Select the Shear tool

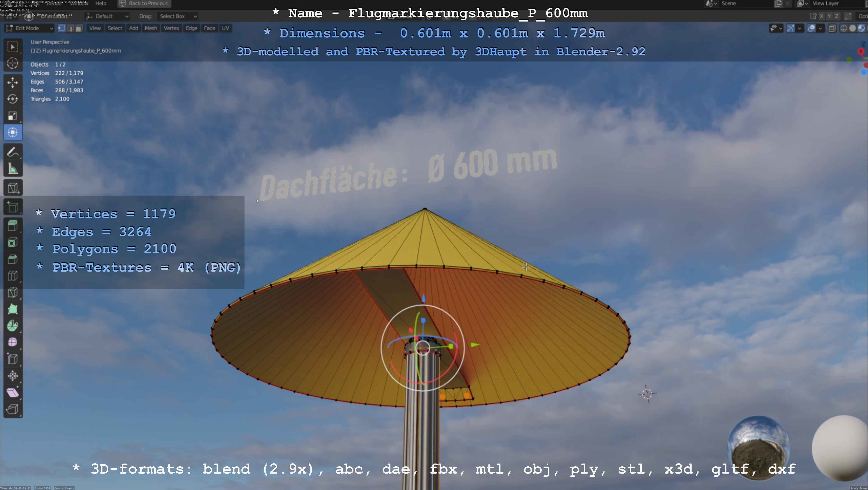coord(13,392)
